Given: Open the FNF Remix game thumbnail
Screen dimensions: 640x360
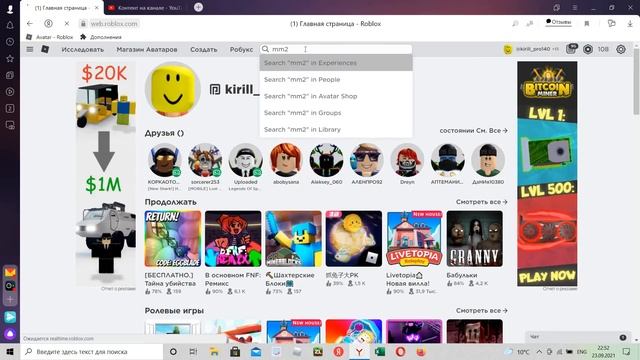Looking at the screenshot, I should [x=233, y=239].
